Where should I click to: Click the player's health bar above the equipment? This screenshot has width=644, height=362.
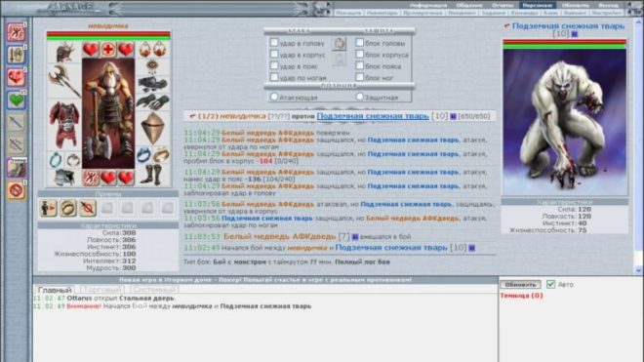pyautogui.click(x=108, y=36)
